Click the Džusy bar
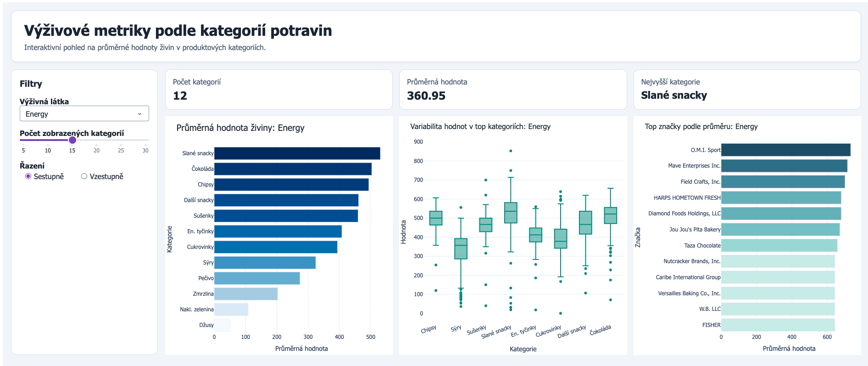 point(222,325)
